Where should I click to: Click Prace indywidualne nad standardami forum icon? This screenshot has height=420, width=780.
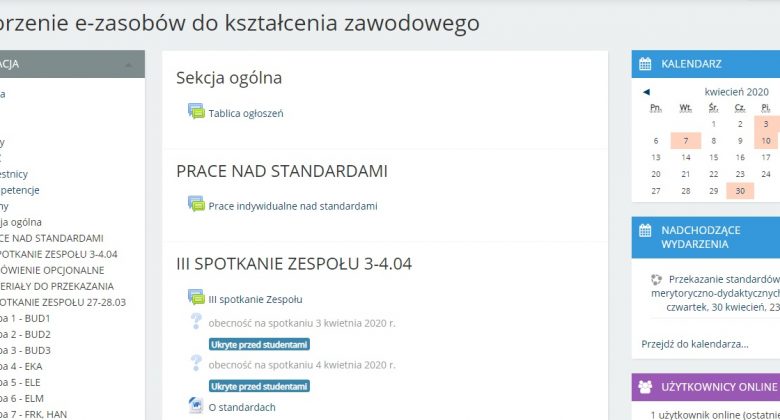click(196, 205)
